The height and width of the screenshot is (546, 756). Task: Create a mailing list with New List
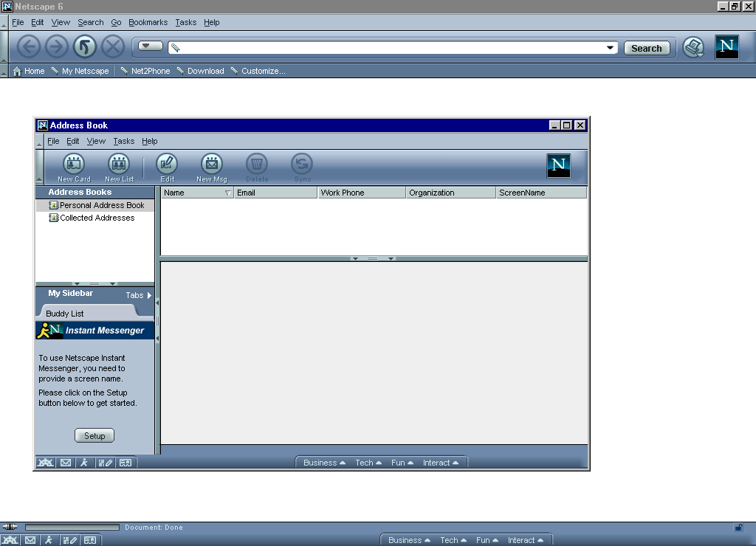click(119, 168)
